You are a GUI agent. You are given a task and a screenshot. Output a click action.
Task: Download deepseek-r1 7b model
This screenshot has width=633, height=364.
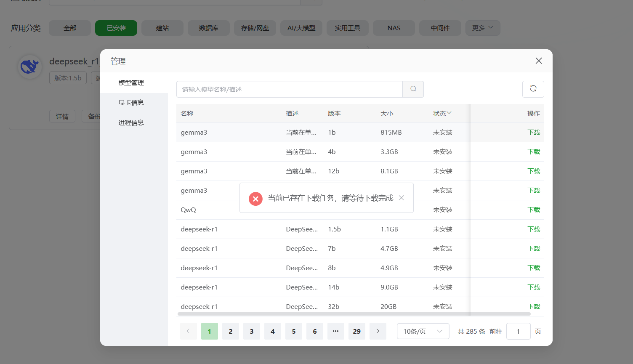534,249
